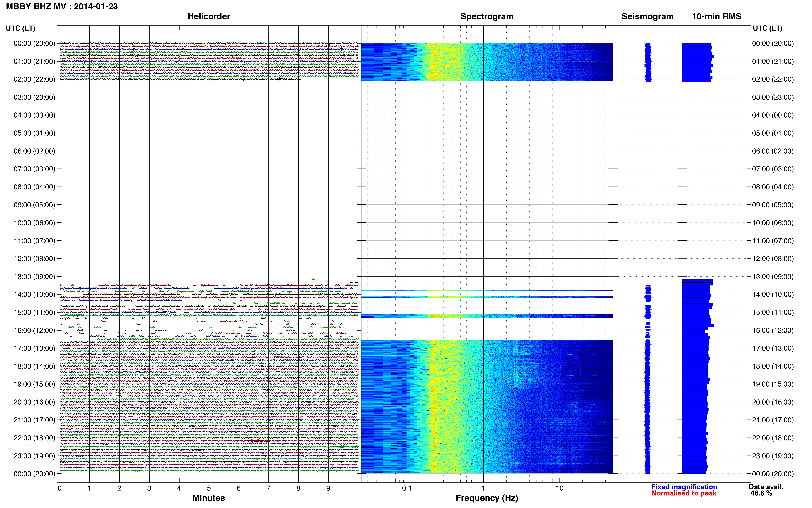Select right axis label 18:00 (14:00)
The image size is (812, 508).
(x=773, y=366)
